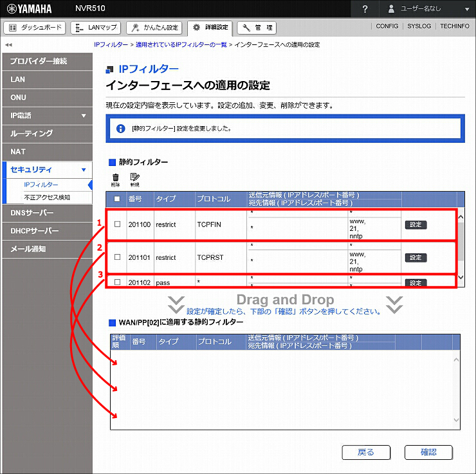Open NAT in sidebar
Viewport: 476px width, 474px height.
(47, 152)
